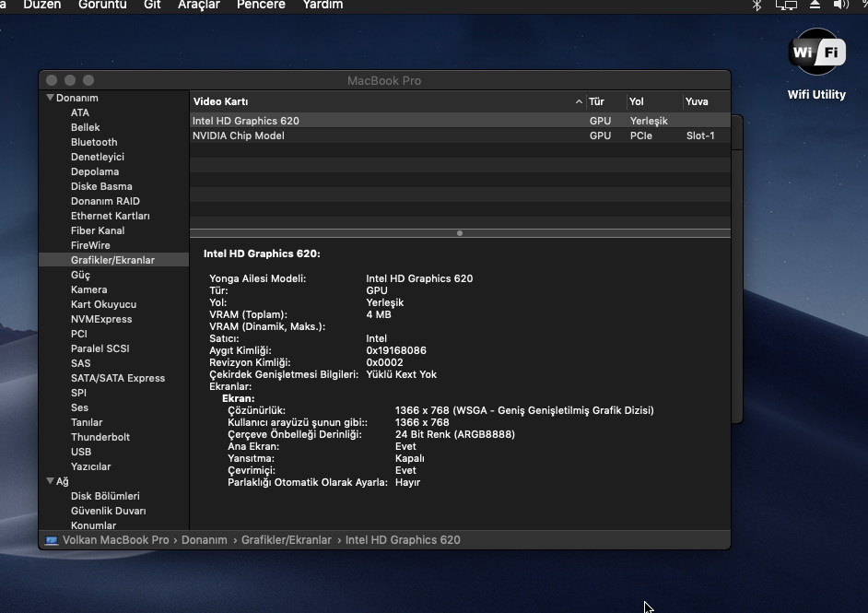The height and width of the screenshot is (613, 868).
Task: Click the MacBook icon in path bar
Action: click(52, 540)
